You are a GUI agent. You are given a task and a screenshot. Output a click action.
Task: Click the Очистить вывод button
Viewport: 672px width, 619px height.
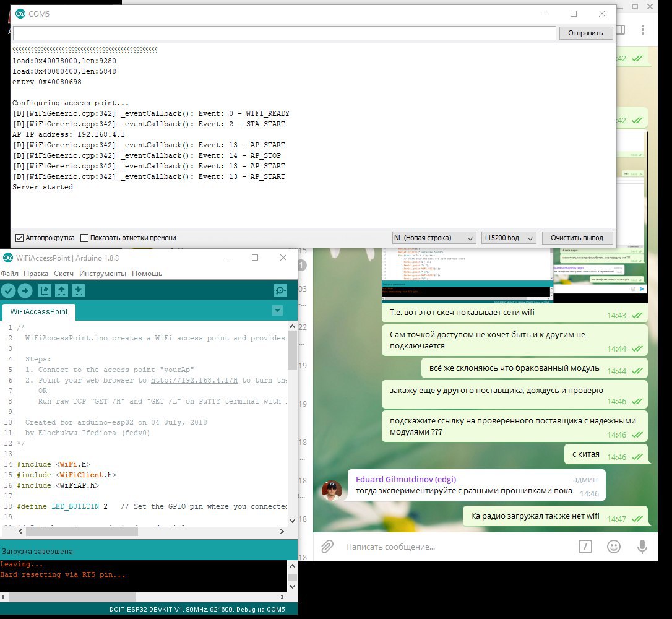(577, 238)
